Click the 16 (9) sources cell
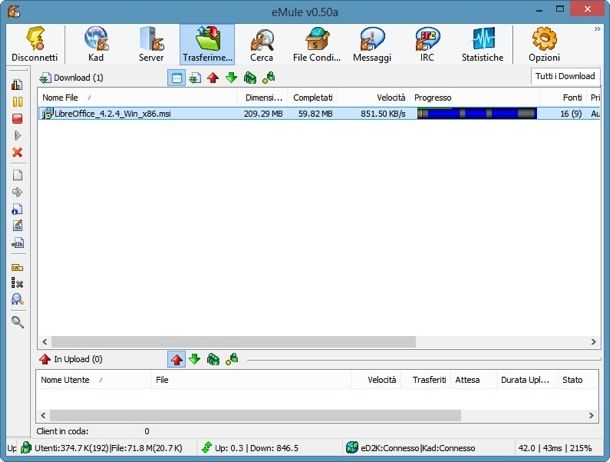 571,114
